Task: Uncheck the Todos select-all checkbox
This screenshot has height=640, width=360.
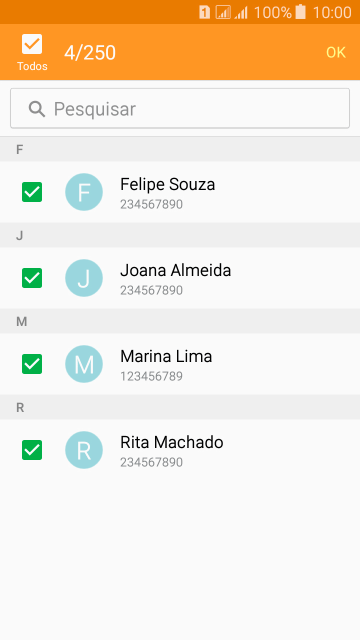Action: pos(32,44)
